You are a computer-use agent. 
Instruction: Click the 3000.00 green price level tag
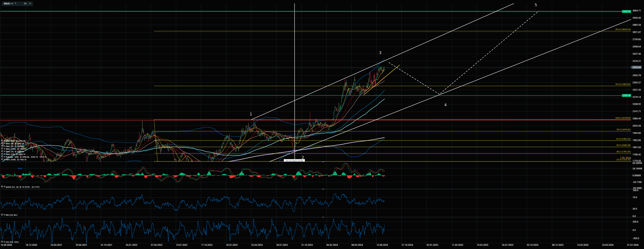pyautogui.click(x=627, y=11)
